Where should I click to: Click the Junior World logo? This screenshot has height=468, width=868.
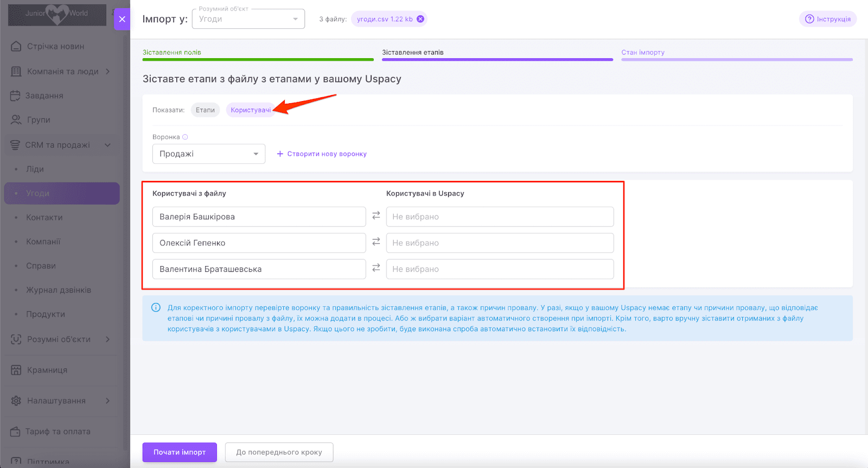tap(57, 14)
